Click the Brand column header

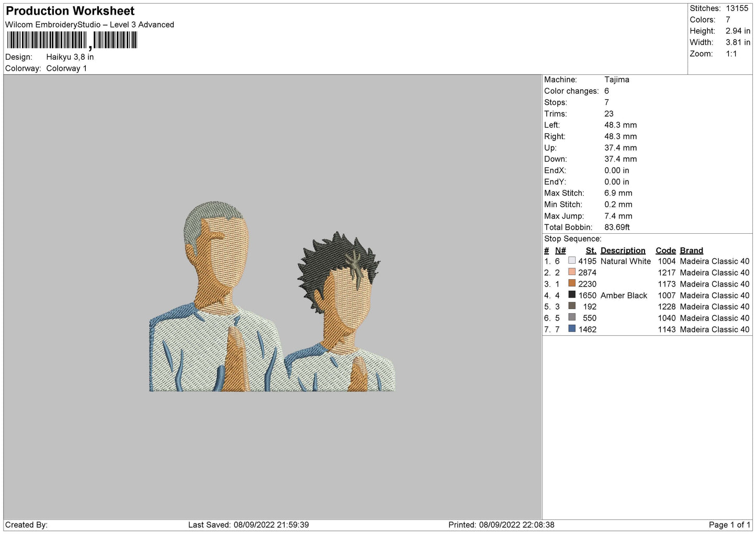point(691,251)
